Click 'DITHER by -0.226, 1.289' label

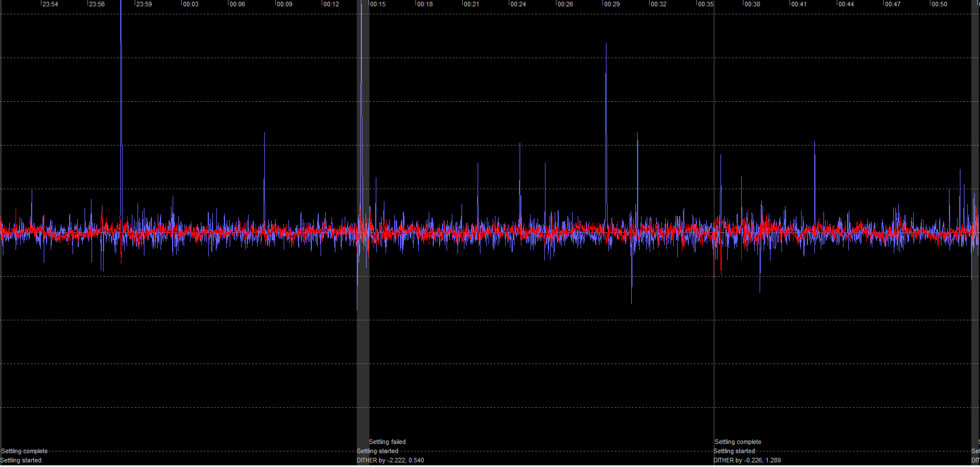click(x=748, y=460)
